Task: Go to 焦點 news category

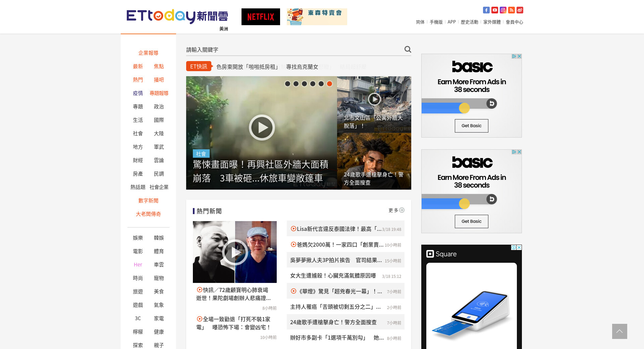Action: (x=159, y=66)
